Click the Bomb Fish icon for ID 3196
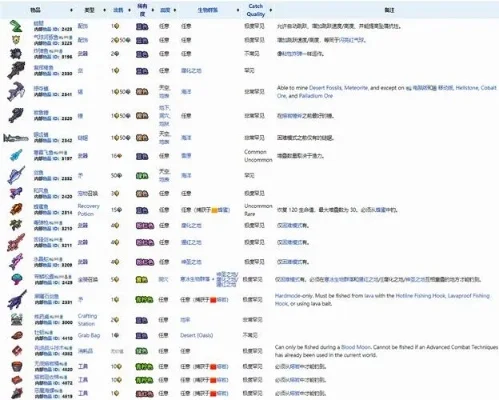499x400 pixels. tap(16, 54)
